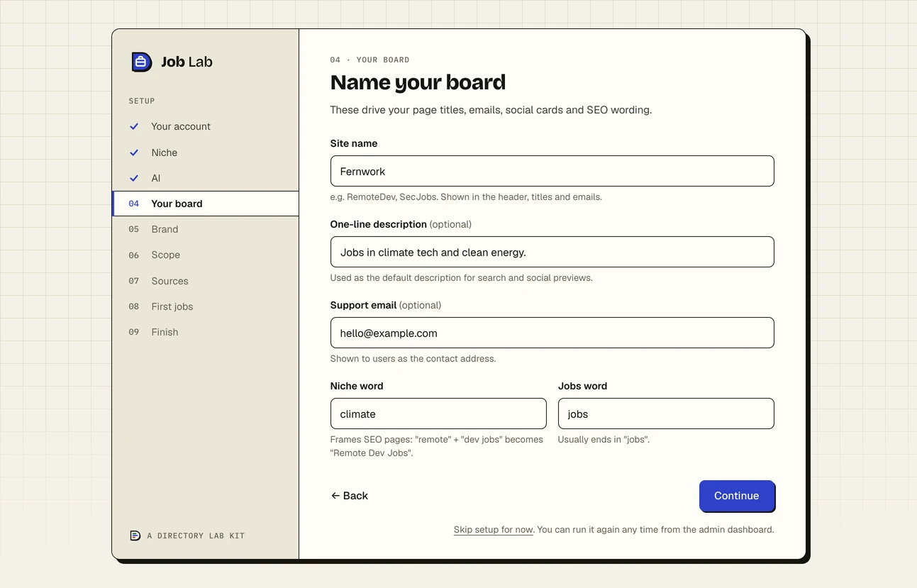Go back using the Back button
The width and height of the screenshot is (917, 588).
tap(350, 496)
